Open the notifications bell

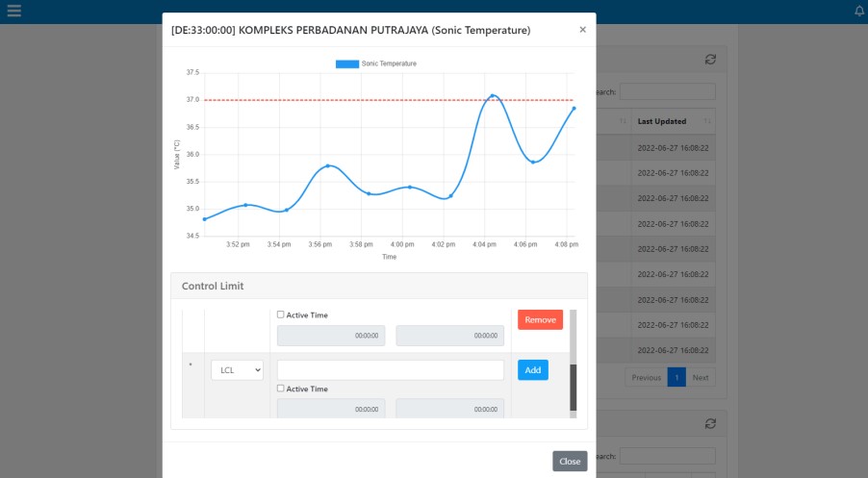coord(859,11)
